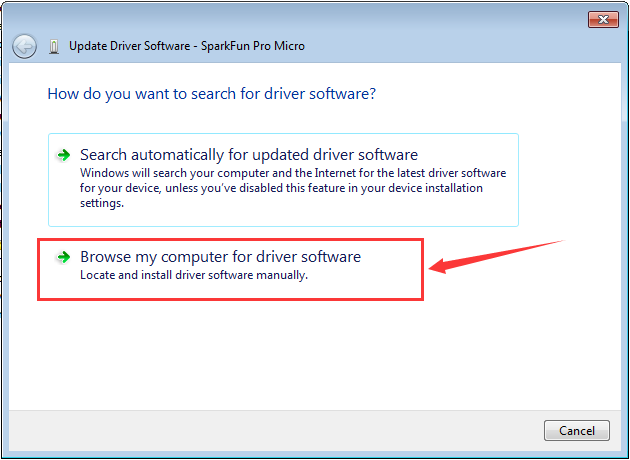This screenshot has height=460, width=630.
Task: Click green arrow beside Browse my computer
Action: [x=63, y=257]
